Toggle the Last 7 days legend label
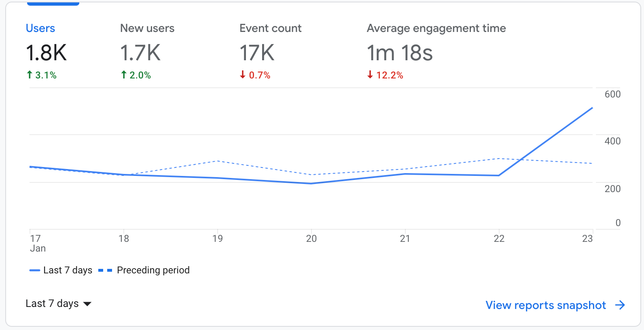Viewport: 644px width, 330px height. [68, 270]
